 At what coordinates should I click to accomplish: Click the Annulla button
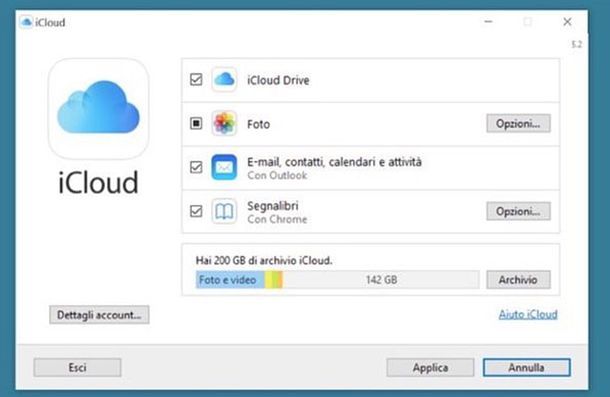point(526,367)
